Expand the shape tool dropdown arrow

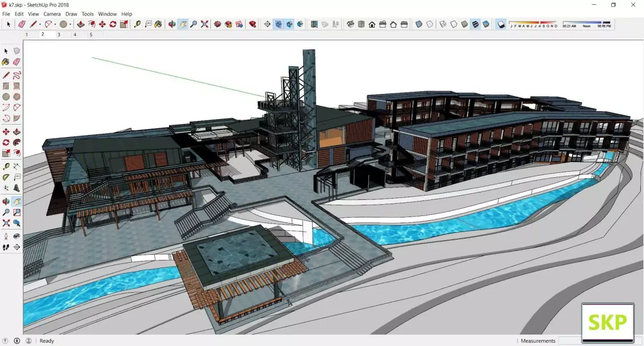[x=70, y=24]
